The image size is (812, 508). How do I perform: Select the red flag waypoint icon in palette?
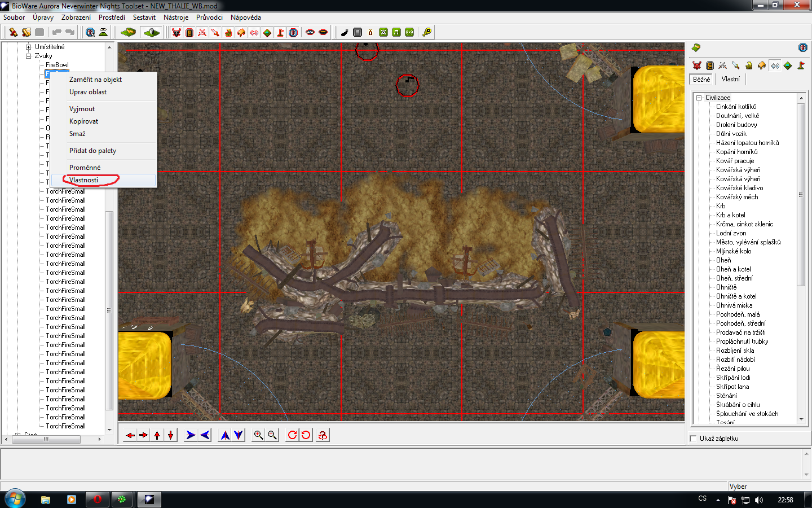(801, 65)
